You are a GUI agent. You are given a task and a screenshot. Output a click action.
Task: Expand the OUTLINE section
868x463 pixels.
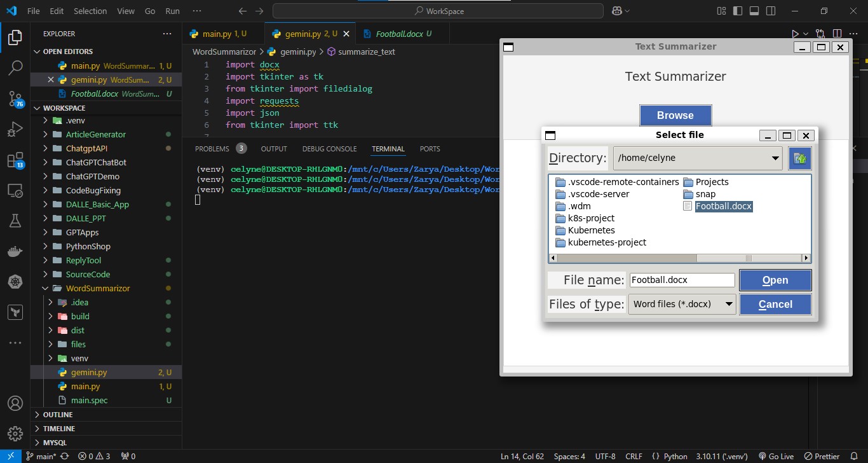[x=58, y=415]
